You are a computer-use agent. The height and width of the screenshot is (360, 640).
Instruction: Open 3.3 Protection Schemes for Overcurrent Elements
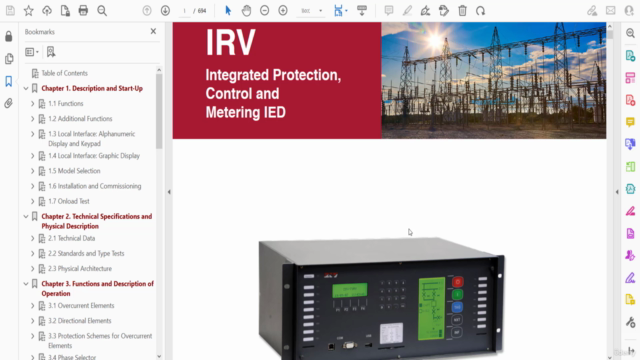click(x=100, y=341)
